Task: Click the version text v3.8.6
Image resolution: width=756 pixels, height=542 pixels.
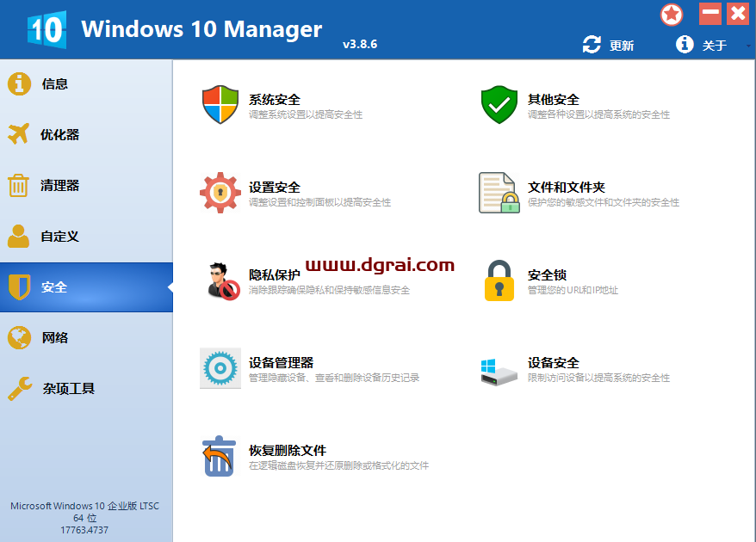Action: tap(360, 45)
